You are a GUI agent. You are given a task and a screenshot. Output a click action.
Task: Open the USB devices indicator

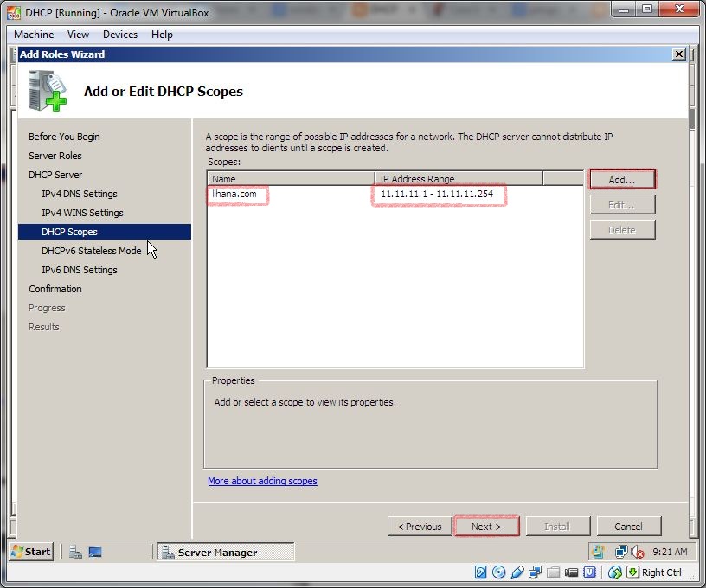click(517, 572)
